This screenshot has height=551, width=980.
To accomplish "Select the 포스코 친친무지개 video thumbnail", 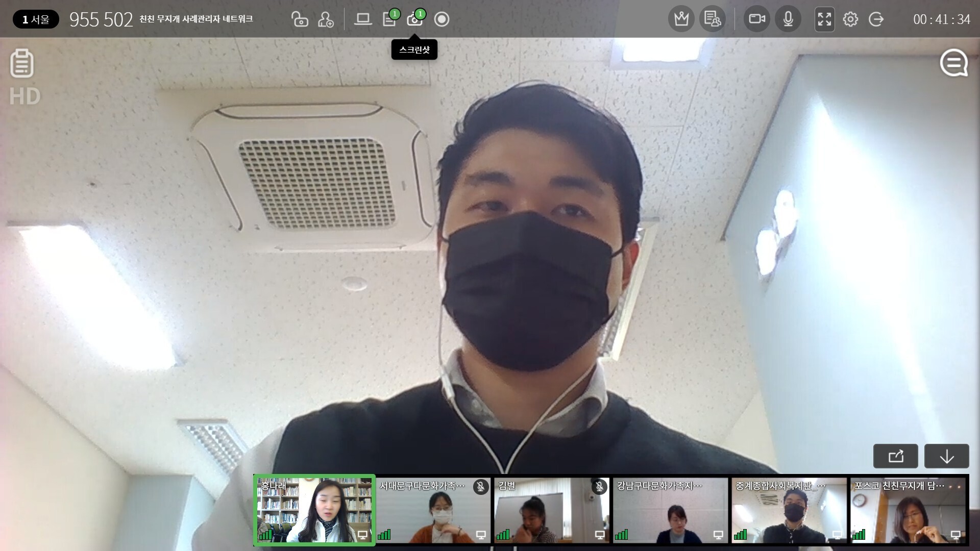I will click(909, 510).
